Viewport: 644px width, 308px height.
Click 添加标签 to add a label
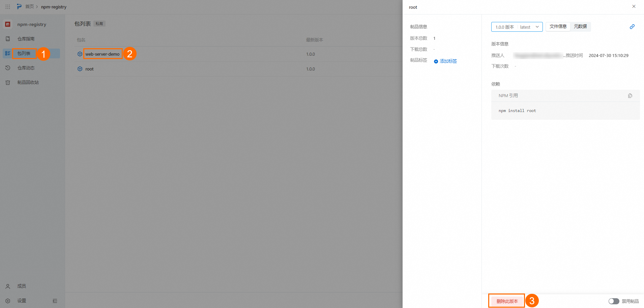pyautogui.click(x=448, y=61)
